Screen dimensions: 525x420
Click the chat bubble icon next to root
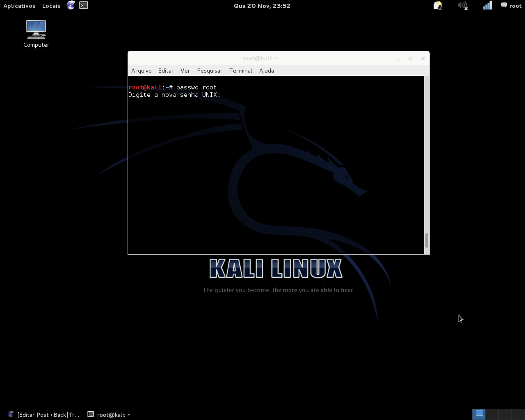point(504,5)
